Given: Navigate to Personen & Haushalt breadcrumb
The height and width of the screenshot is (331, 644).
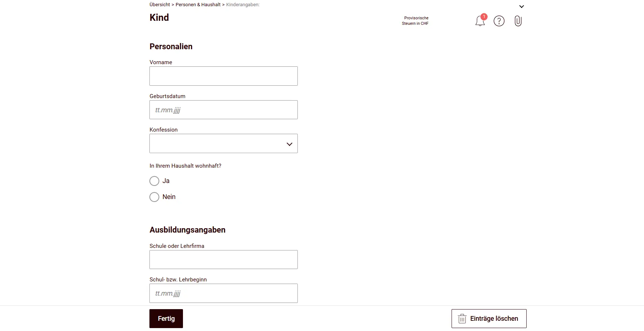Looking at the screenshot, I should [198, 4].
